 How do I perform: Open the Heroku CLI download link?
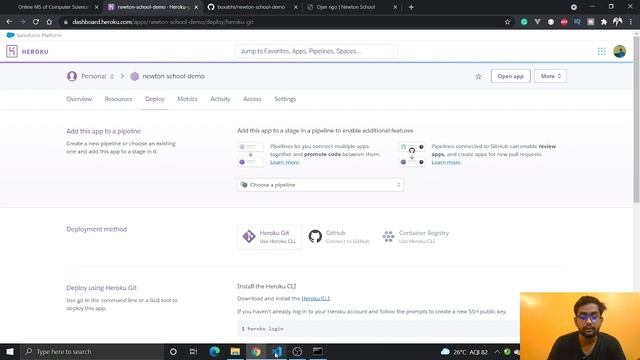pos(315,298)
